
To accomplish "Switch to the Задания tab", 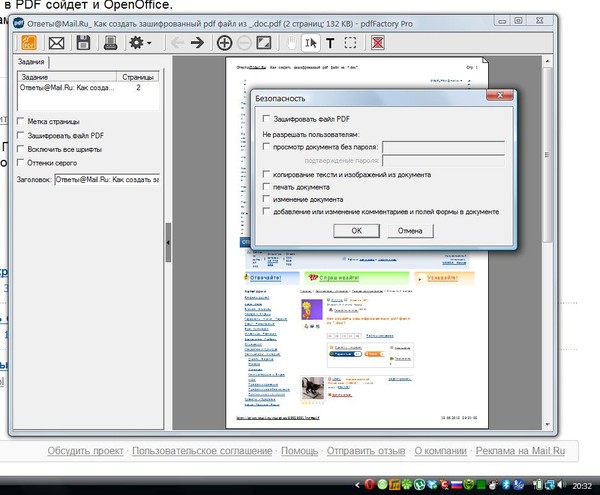I will pos(31,62).
